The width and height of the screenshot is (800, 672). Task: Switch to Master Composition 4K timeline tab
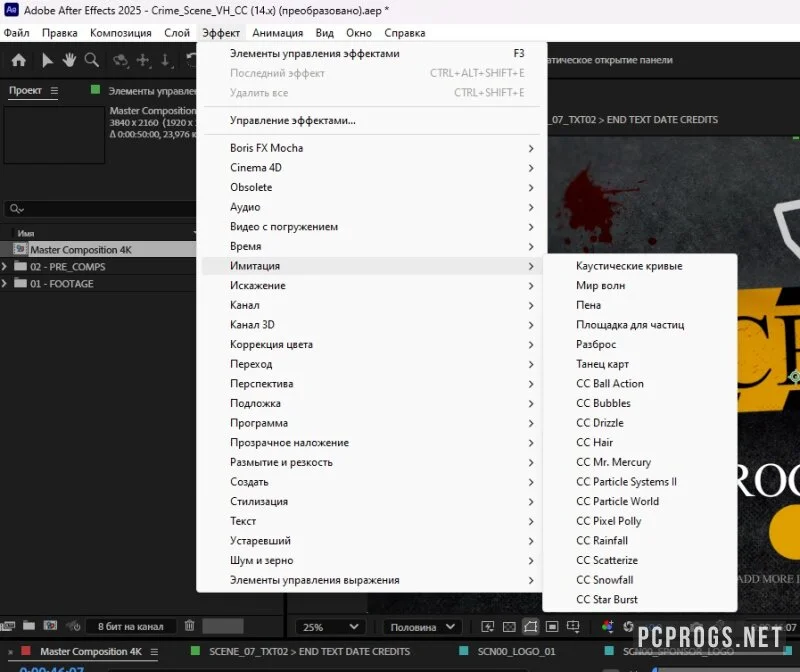91,652
